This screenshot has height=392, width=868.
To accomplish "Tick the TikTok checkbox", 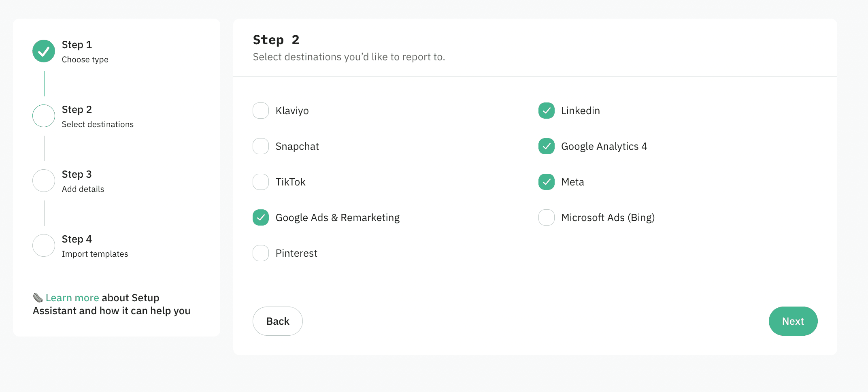I will 261,182.
